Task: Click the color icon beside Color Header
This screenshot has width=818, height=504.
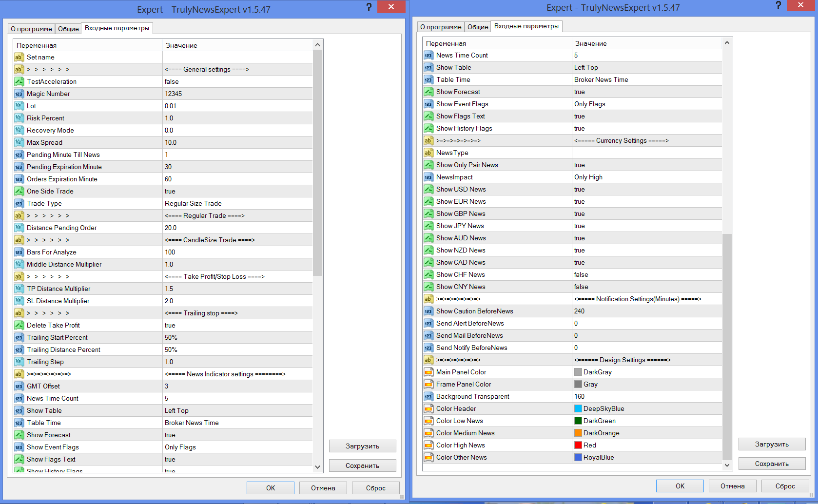Action: click(x=428, y=408)
